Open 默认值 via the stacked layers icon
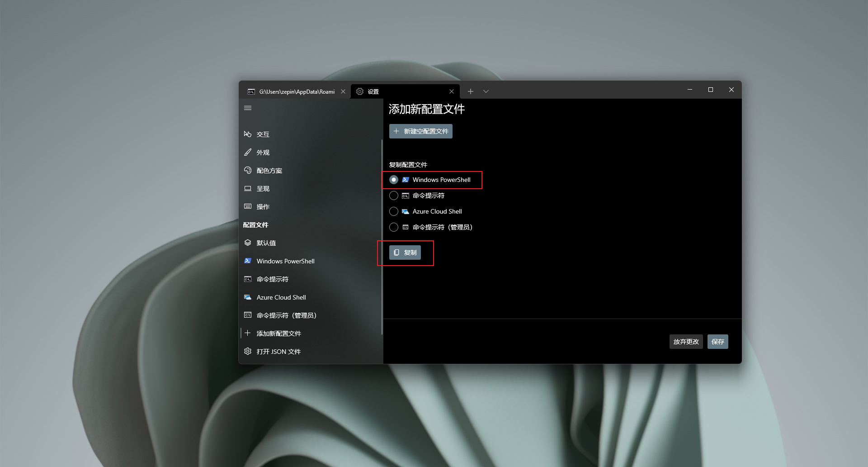The width and height of the screenshot is (868, 467). (248, 243)
